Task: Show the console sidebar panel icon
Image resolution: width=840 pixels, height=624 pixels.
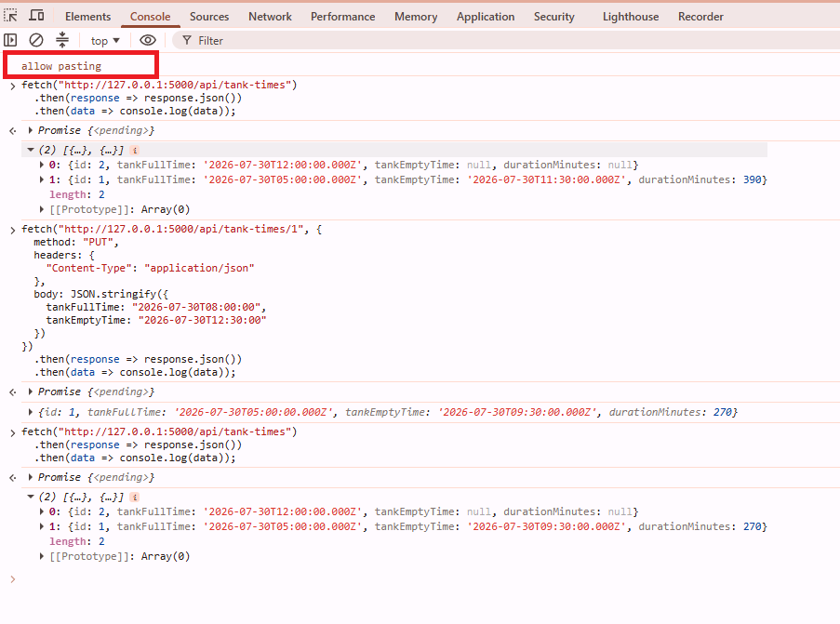Action: [x=10, y=40]
